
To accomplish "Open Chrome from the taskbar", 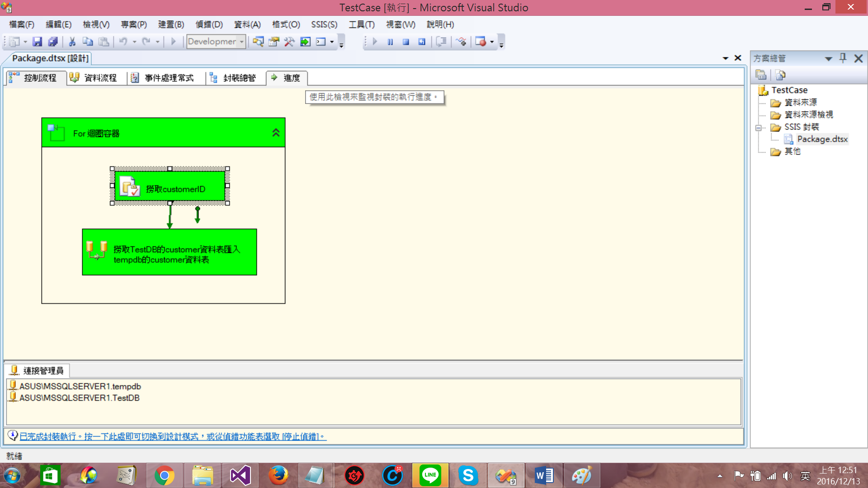I will (165, 475).
